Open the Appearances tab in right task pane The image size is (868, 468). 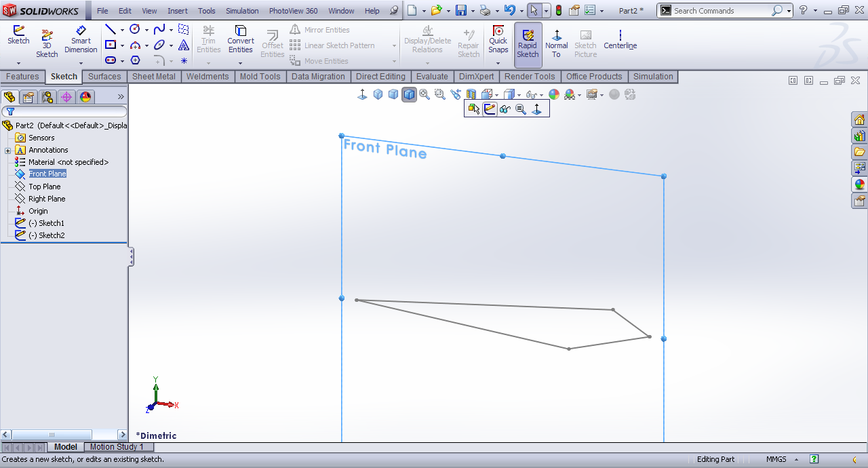tap(859, 184)
